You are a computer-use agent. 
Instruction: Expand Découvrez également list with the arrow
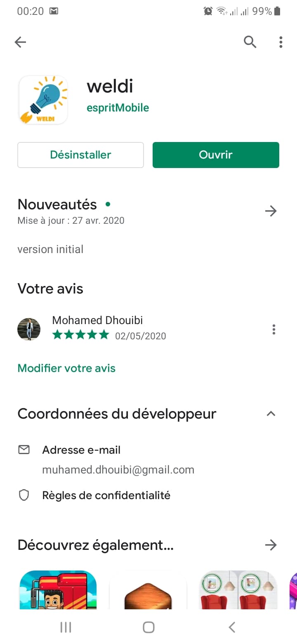click(x=271, y=545)
